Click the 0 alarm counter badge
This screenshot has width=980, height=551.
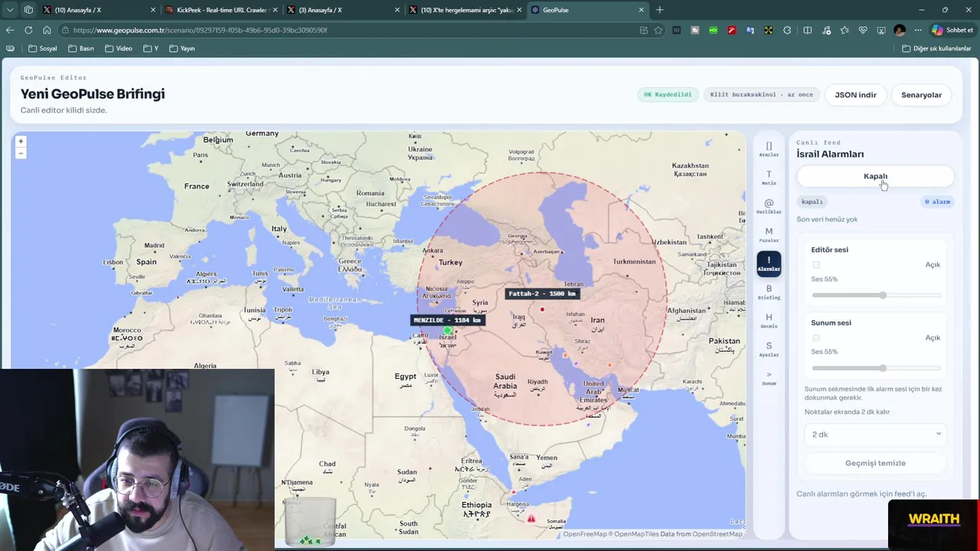pyautogui.click(x=937, y=202)
